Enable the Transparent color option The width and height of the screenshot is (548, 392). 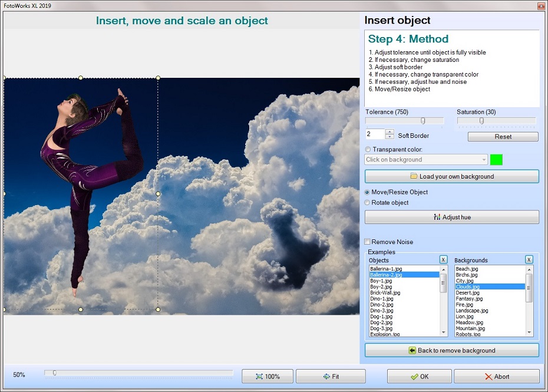coord(367,149)
